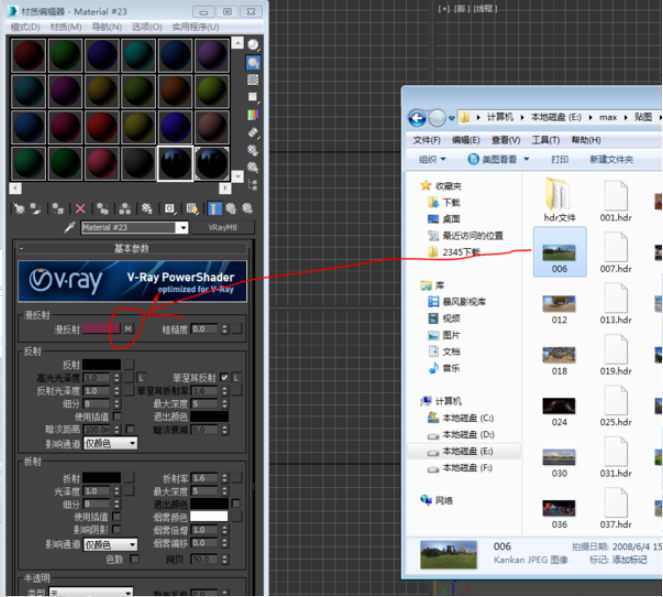Open Explorer history dropdown arrow
The height and width of the screenshot is (597, 663).
click(x=452, y=118)
